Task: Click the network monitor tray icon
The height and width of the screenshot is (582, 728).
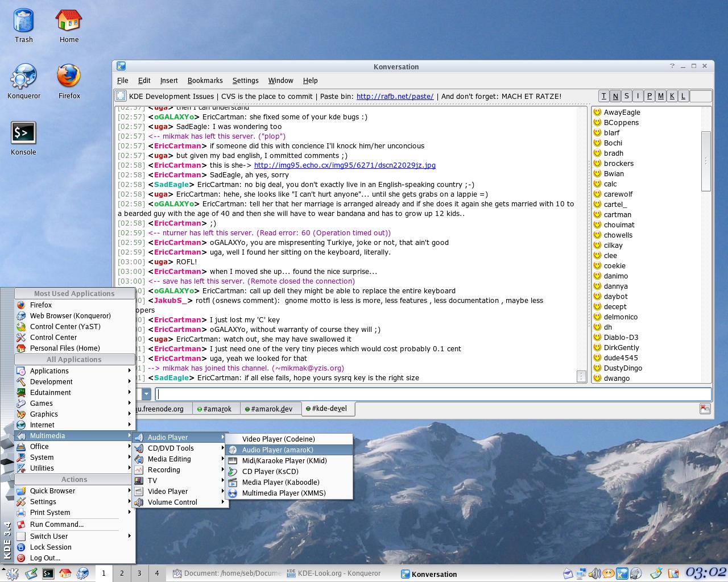Action: [581, 573]
